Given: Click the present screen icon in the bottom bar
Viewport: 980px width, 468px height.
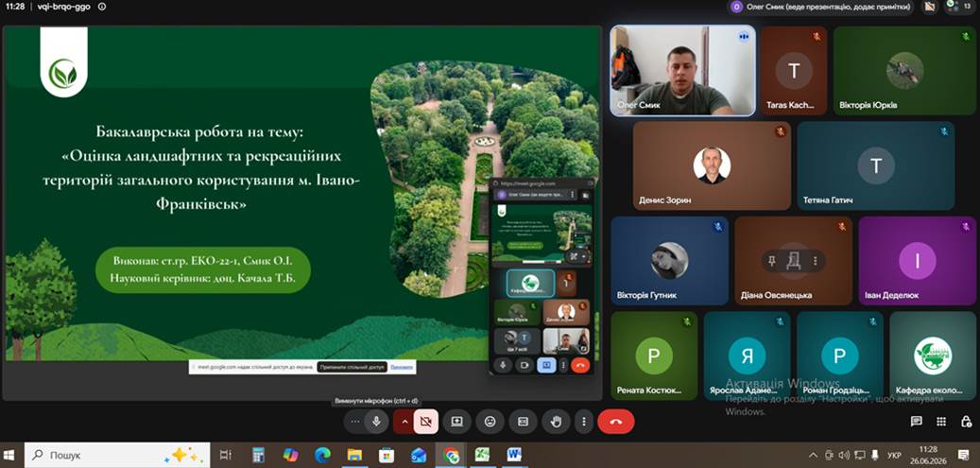Looking at the screenshot, I should 456,422.
